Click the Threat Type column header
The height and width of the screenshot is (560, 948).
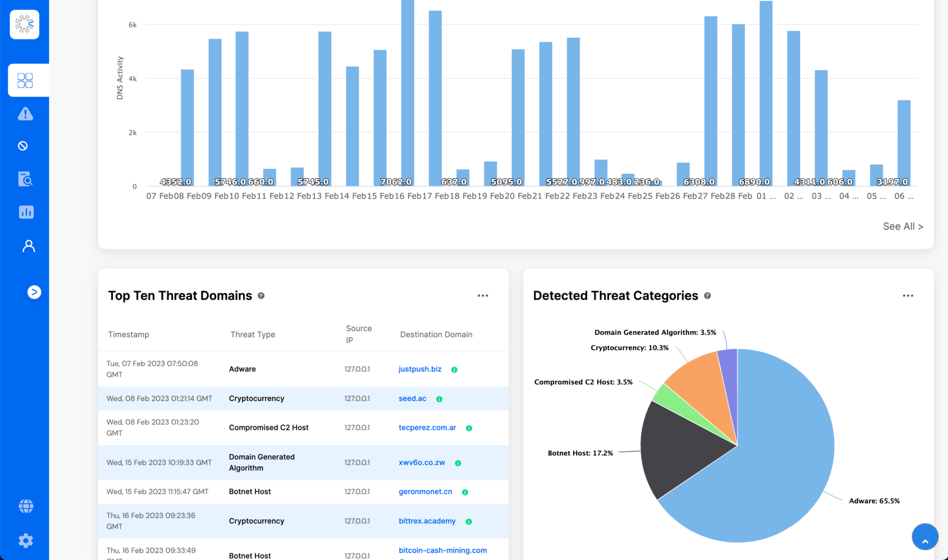[x=253, y=334]
